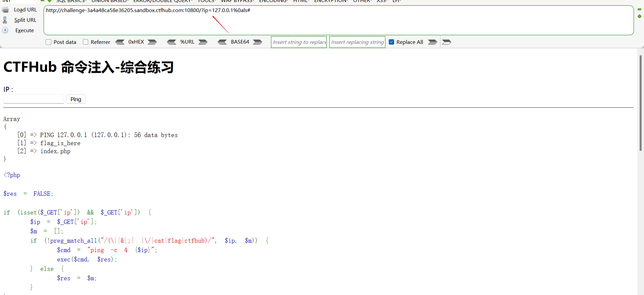Click the '$cmd = "ping -c 4' code line
The image size is (644, 295).
coord(107,250)
